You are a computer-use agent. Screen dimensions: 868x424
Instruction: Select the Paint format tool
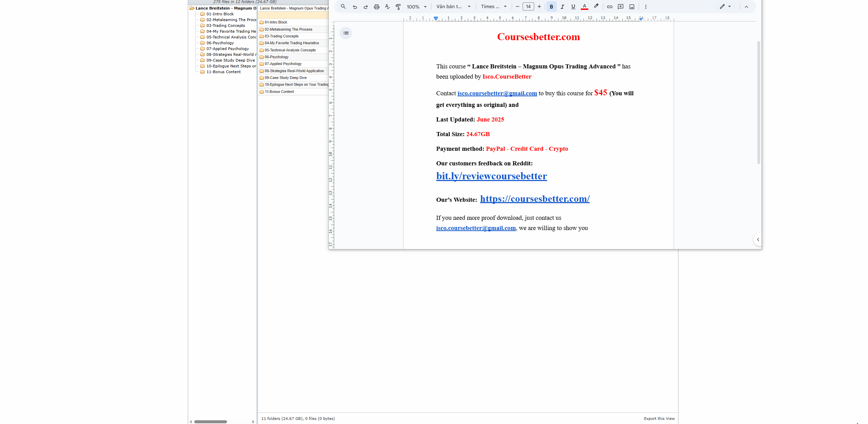pyautogui.click(x=398, y=7)
